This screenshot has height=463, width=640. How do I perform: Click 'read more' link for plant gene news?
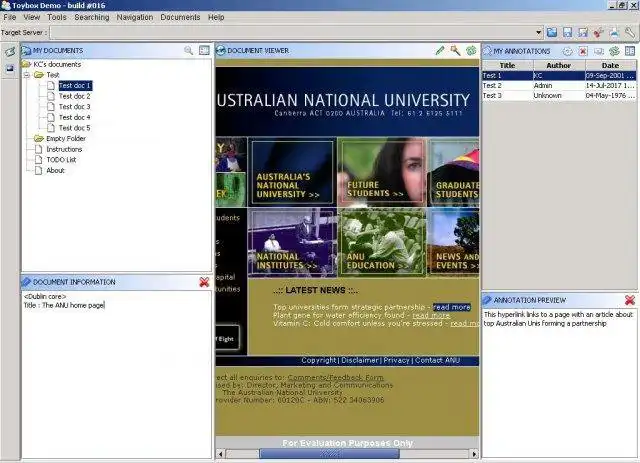point(431,315)
